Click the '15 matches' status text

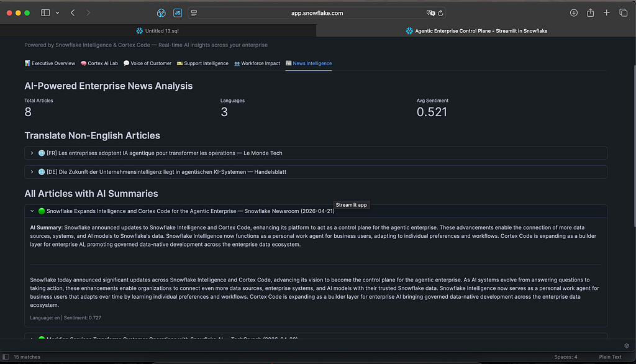point(27,357)
